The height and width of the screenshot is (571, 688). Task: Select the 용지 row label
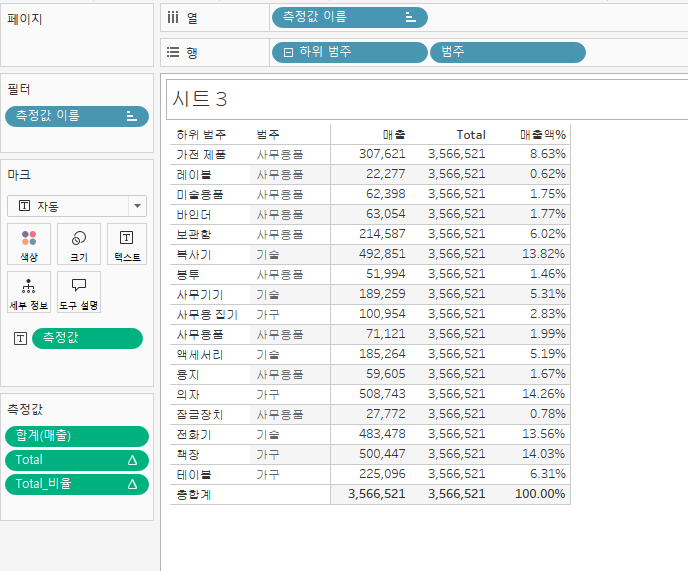click(x=188, y=375)
